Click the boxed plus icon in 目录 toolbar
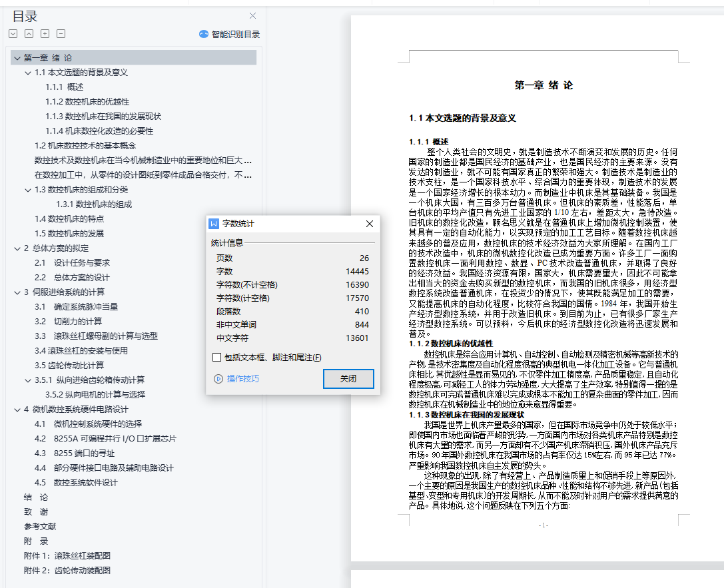 45,34
